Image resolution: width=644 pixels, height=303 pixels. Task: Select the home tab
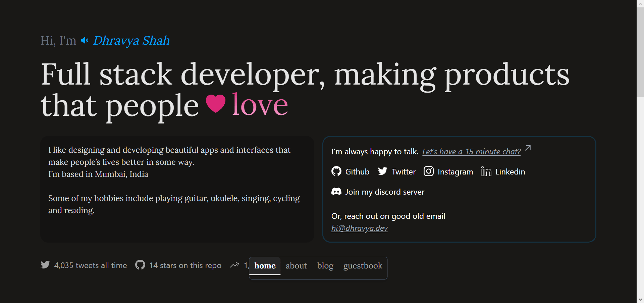point(265,266)
